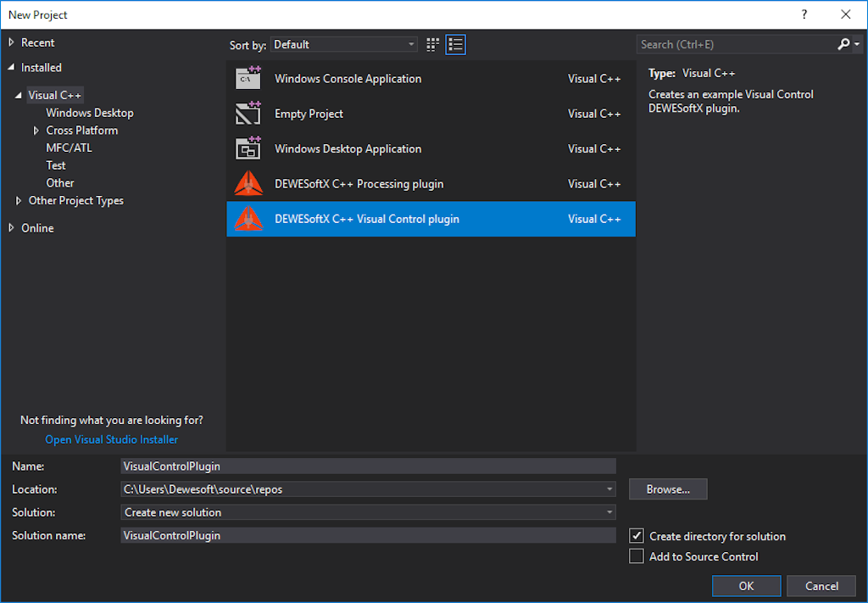Collapse the Visual C++ tree node
This screenshot has width=868, height=603.
coord(19,95)
